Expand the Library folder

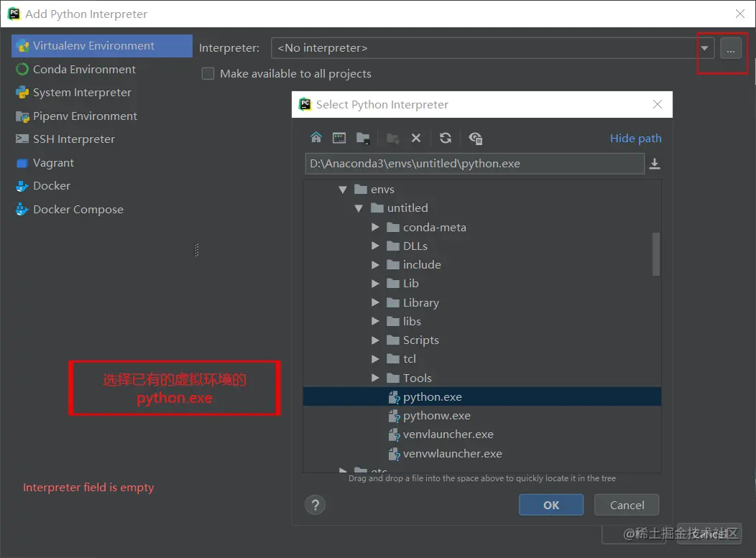coord(375,302)
